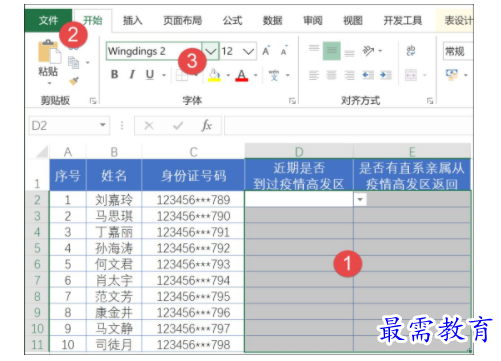
Task: Click the select-all corner triangle
Action: [42, 152]
